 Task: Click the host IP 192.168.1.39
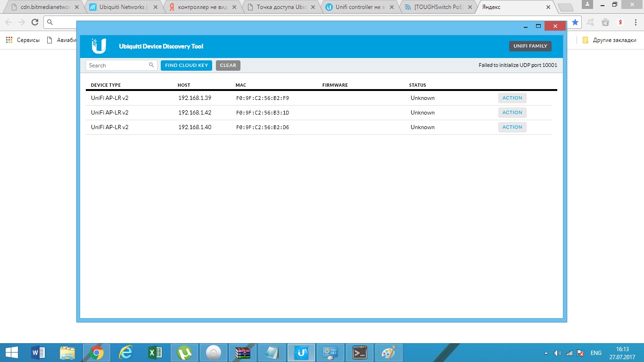point(195,98)
